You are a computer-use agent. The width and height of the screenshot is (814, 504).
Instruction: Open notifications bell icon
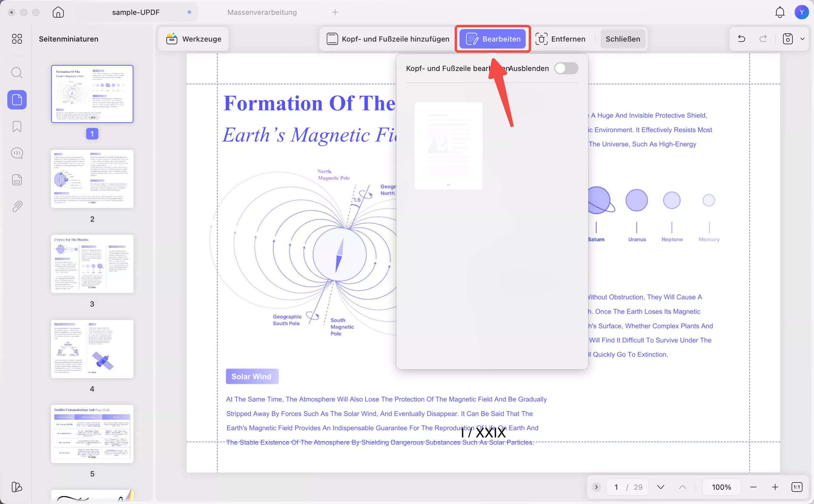780,12
